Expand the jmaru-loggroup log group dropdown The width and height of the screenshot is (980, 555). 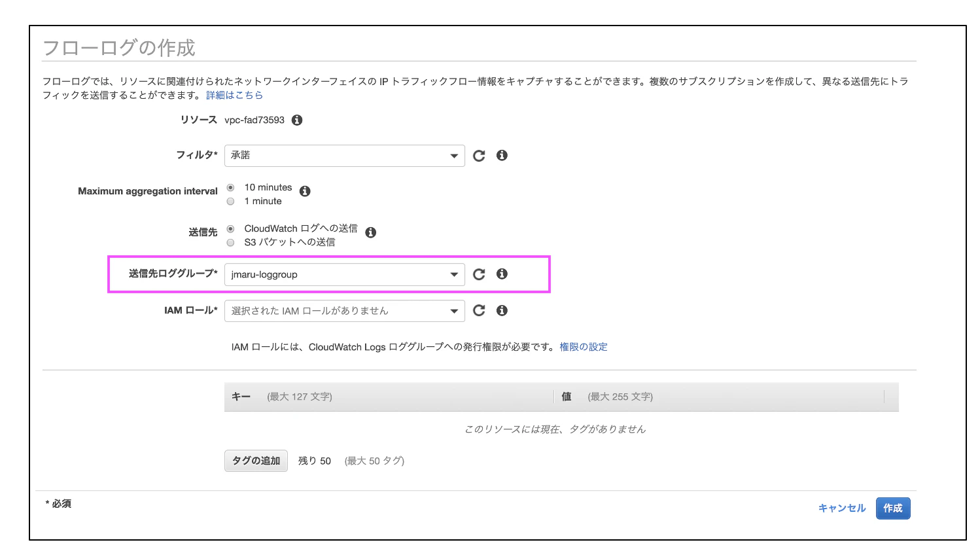click(345, 275)
